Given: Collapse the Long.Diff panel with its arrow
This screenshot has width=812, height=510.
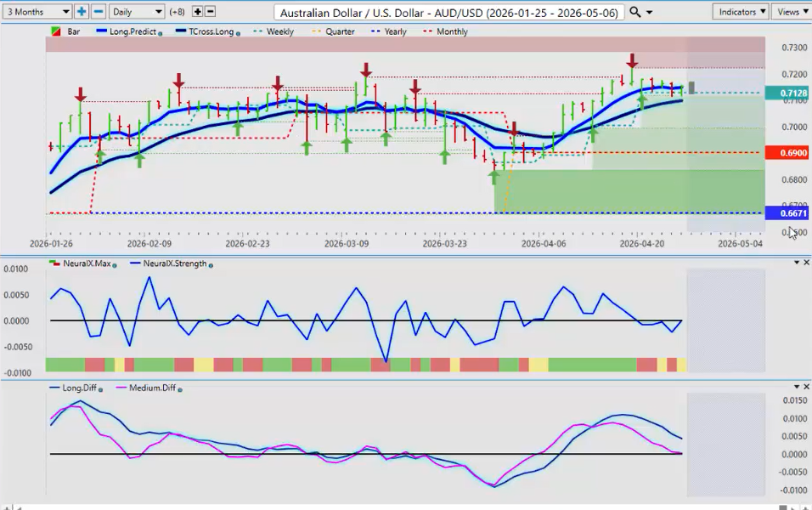Looking at the screenshot, I should [x=795, y=387].
